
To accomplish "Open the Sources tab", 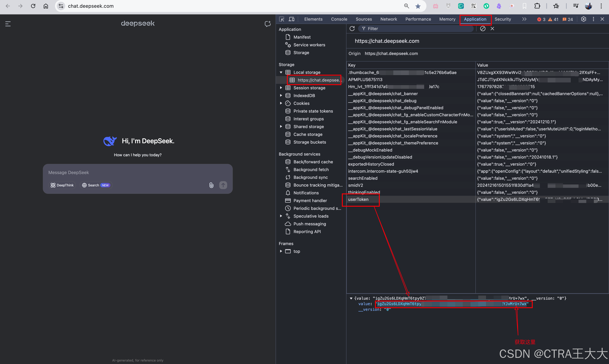I will click(x=364, y=19).
